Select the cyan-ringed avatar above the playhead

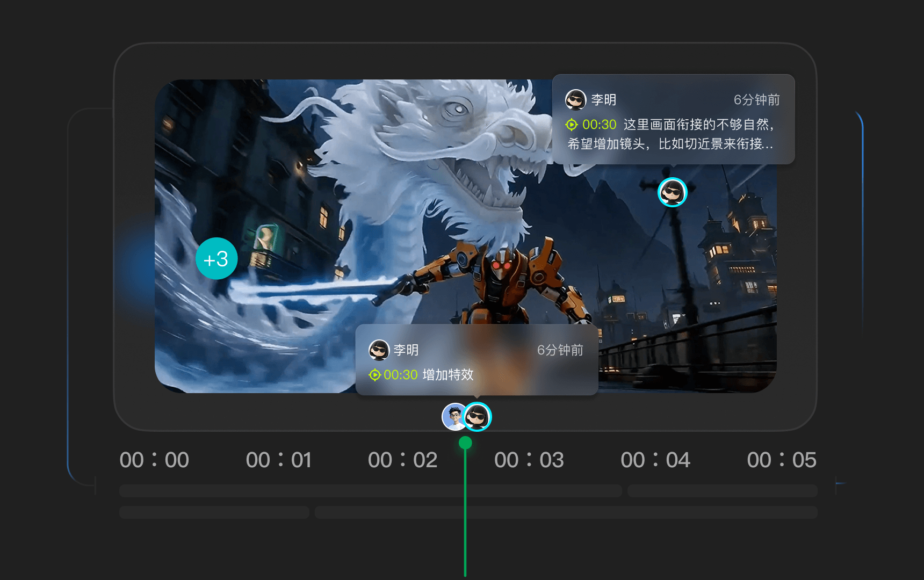tap(478, 417)
